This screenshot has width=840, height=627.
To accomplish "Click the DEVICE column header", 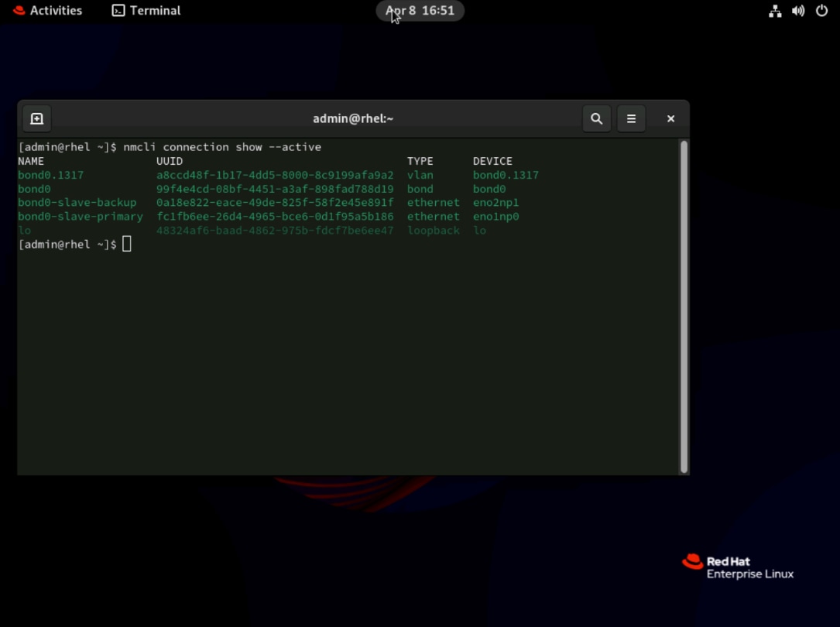I will click(x=492, y=161).
